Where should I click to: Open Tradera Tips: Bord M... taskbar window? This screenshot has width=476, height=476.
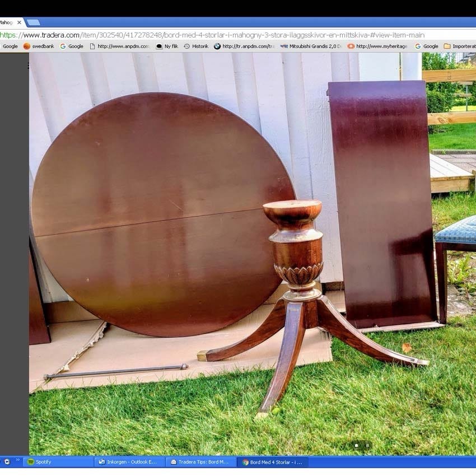200,462
